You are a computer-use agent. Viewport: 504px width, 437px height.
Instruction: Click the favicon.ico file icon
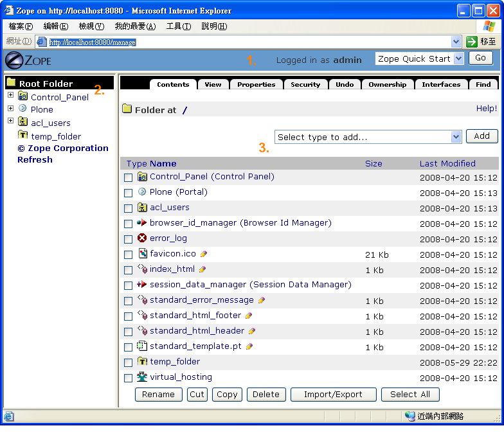(143, 253)
